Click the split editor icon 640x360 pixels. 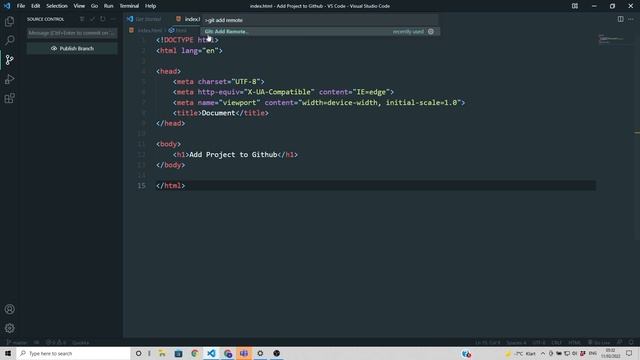pyautogui.click(x=620, y=19)
